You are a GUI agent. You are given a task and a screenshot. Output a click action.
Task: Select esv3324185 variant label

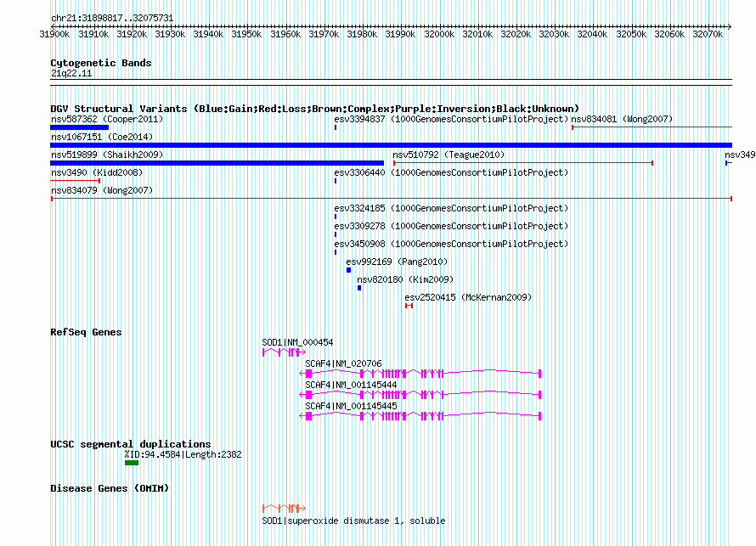451,208
